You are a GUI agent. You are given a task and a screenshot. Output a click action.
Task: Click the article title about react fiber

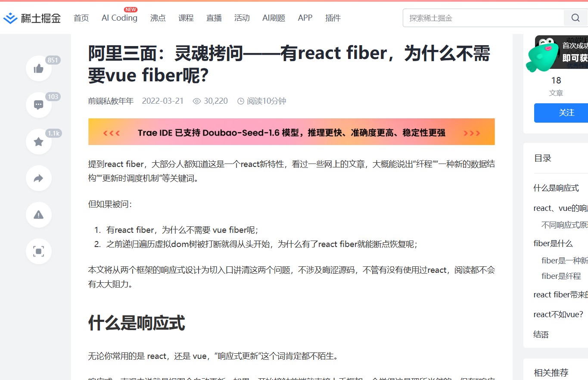pos(289,65)
